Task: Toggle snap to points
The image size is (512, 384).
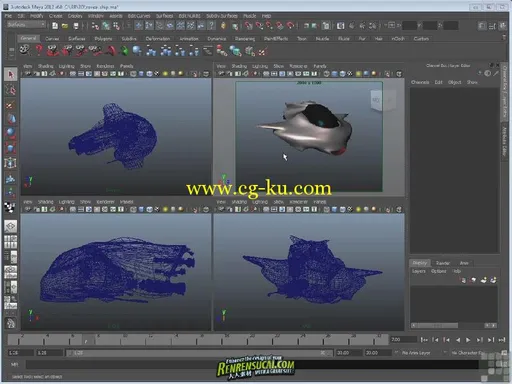Action: click(269, 26)
